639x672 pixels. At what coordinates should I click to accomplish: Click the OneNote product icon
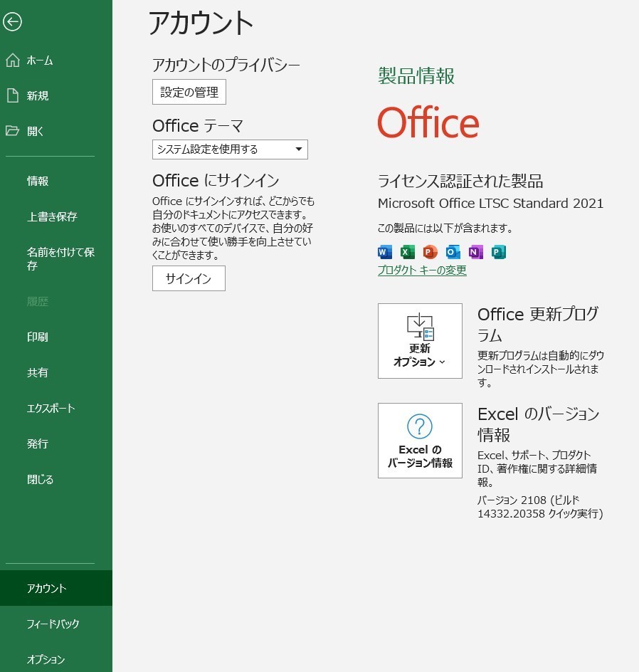point(477,251)
